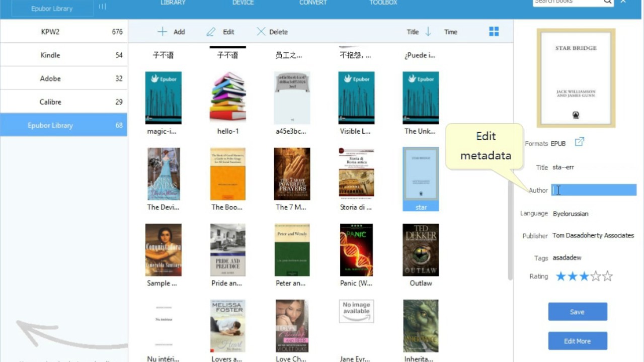Screen dimensions: 644x362
Task: Set rating to three stars
Action: click(584, 276)
